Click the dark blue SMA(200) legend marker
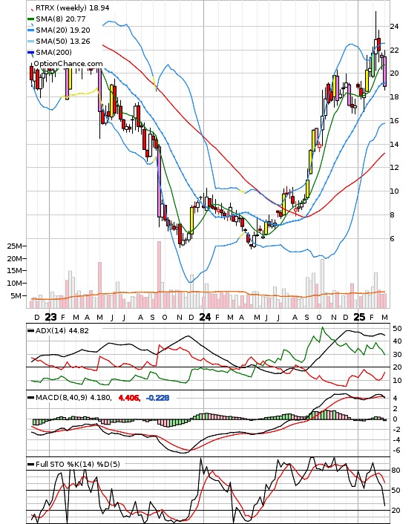The height and width of the screenshot is (524, 420). click(x=30, y=53)
